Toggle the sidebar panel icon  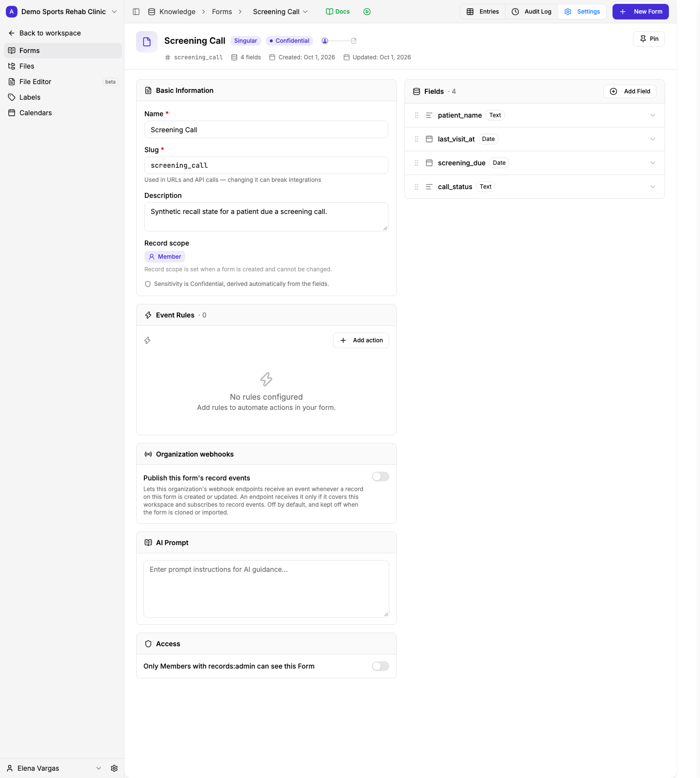(136, 12)
